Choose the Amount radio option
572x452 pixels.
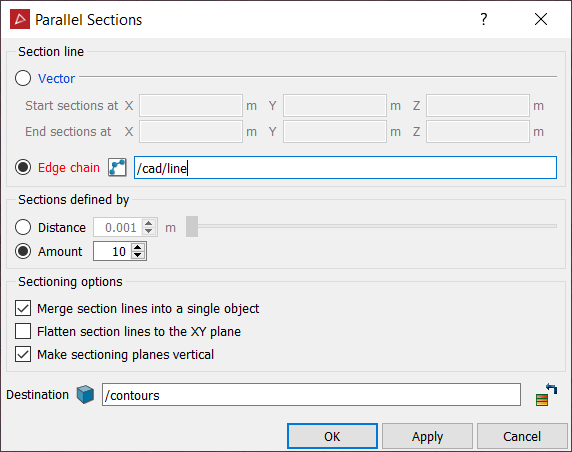pyautogui.click(x=23, y=251)
